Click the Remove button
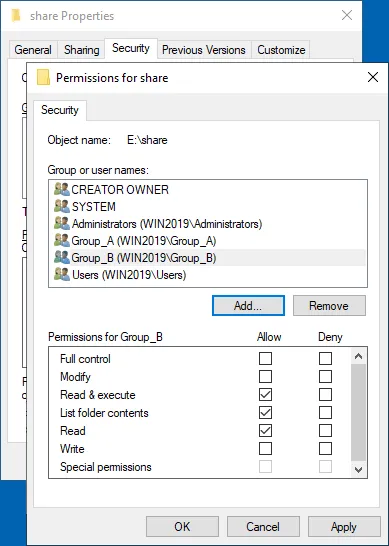 click(329, 306)
